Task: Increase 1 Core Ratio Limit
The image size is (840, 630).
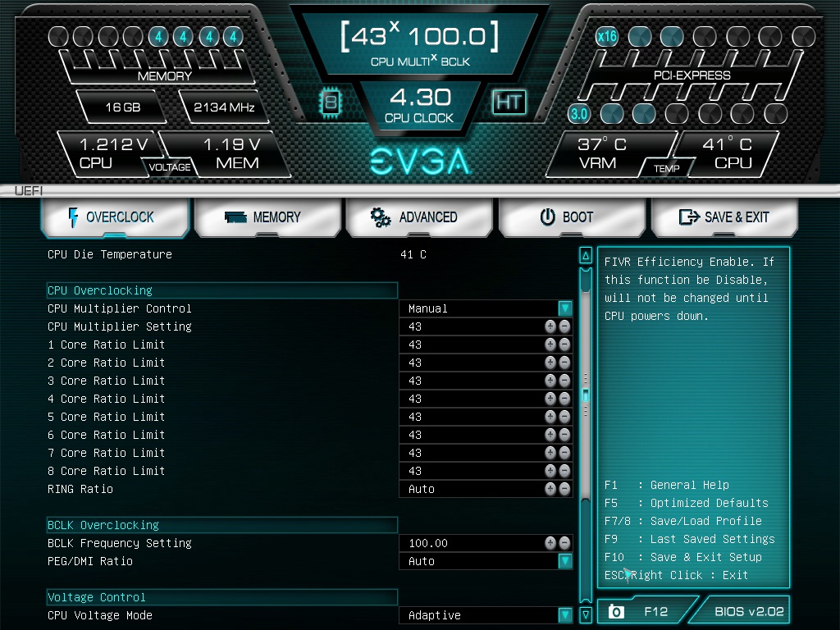Action: [x=550, y=345]
